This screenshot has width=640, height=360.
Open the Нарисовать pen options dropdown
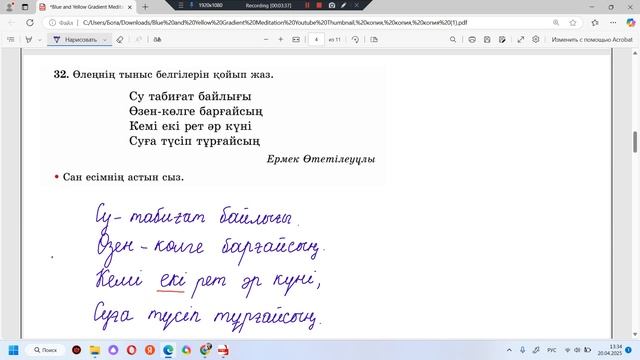(105, 40)
